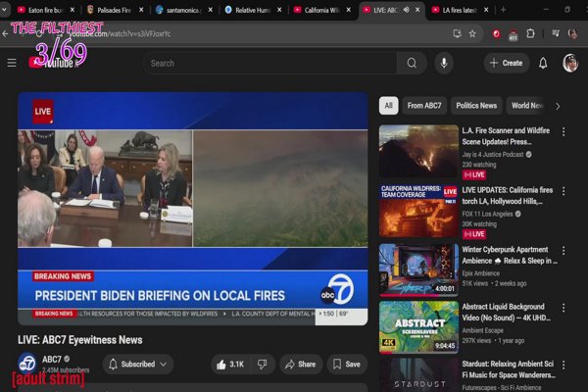Open options for LIVE UPDATES California fires video

[x=563, y=191]
